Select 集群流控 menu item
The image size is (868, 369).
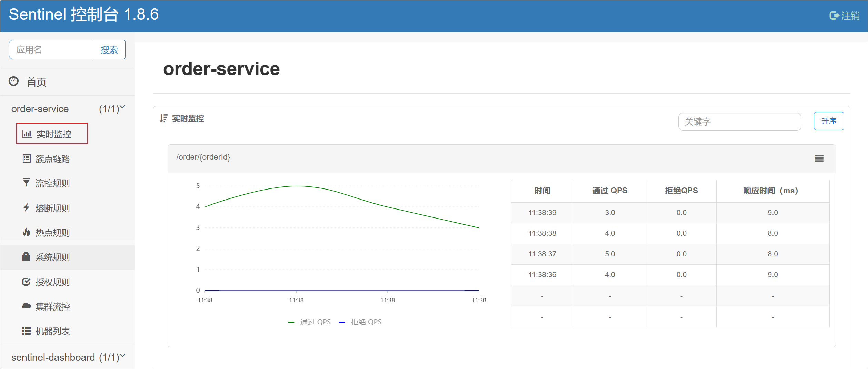point(53,307)
